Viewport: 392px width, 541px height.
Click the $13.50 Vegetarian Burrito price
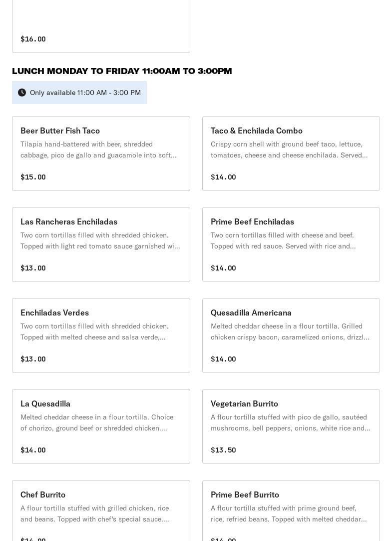click(223, 450)
